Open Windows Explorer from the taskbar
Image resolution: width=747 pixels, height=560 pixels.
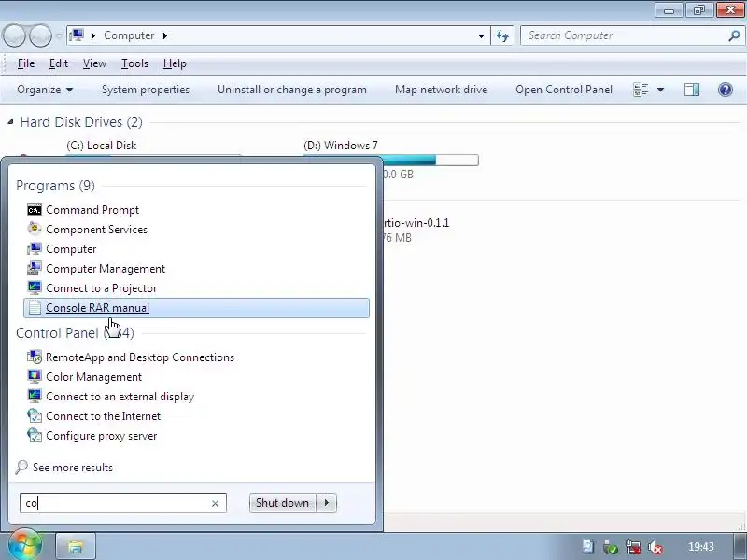(76, 546)
